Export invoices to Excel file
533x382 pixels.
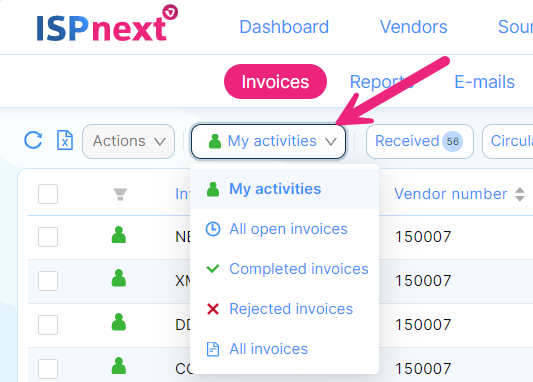coord(65,140)
